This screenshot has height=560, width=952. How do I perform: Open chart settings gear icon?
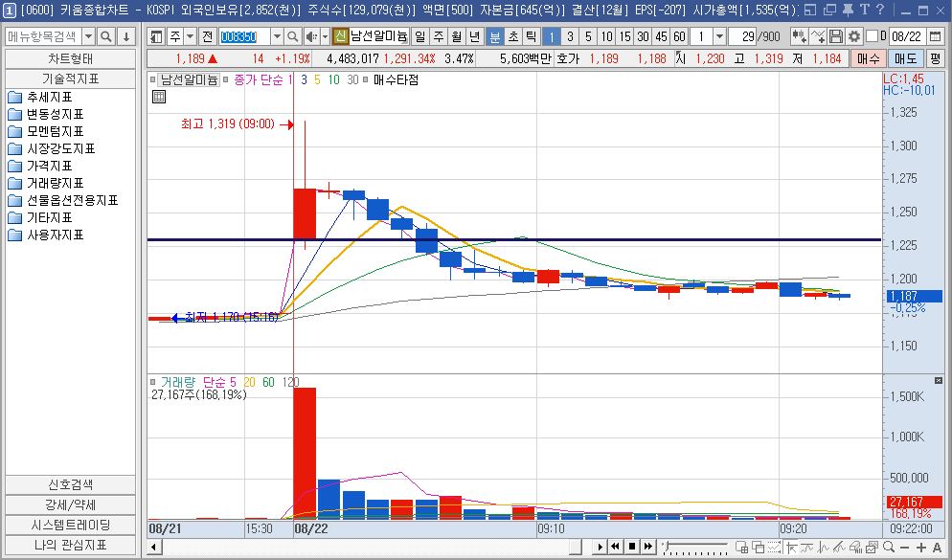coord(854,37)
